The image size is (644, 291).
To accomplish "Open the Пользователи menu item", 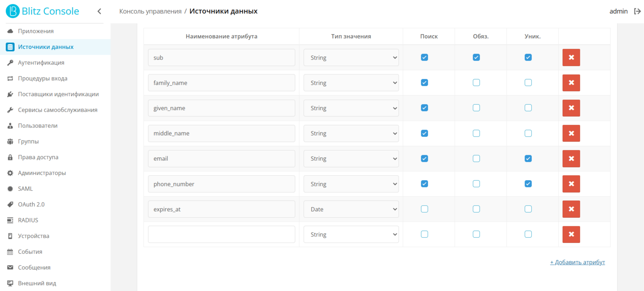I will tap(37, 126).
